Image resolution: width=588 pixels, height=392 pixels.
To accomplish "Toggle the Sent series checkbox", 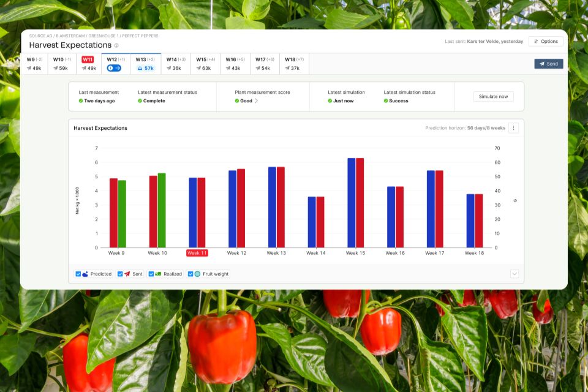I will 120,274.
